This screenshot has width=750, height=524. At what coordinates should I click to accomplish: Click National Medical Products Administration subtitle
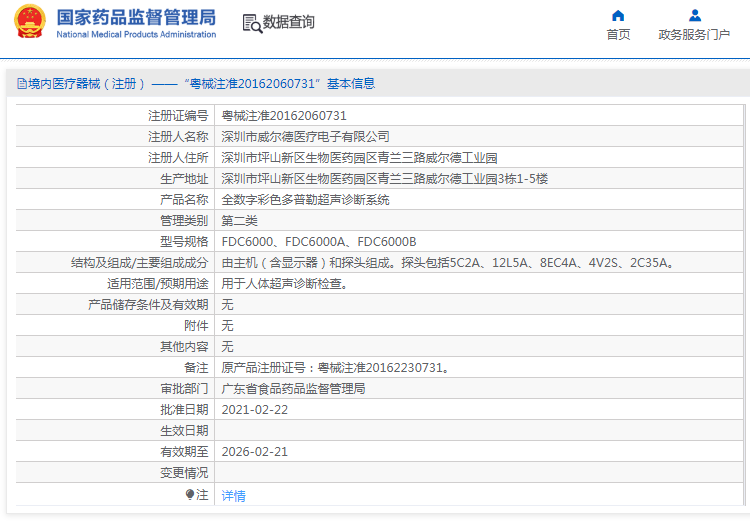click(136, 34)
